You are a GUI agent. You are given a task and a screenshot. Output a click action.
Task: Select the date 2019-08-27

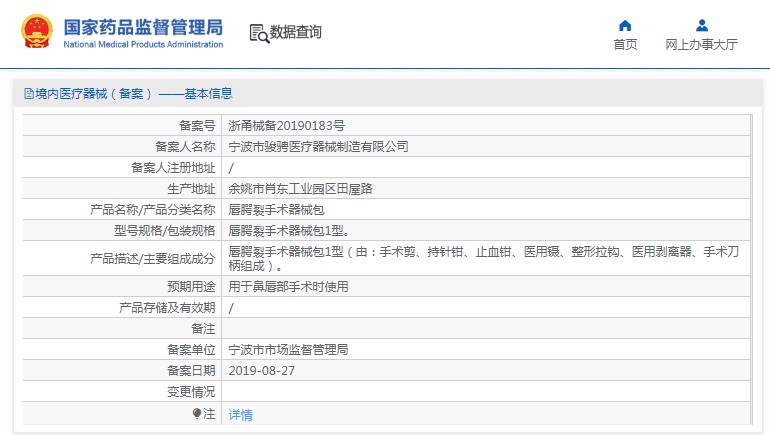point(261,371)
